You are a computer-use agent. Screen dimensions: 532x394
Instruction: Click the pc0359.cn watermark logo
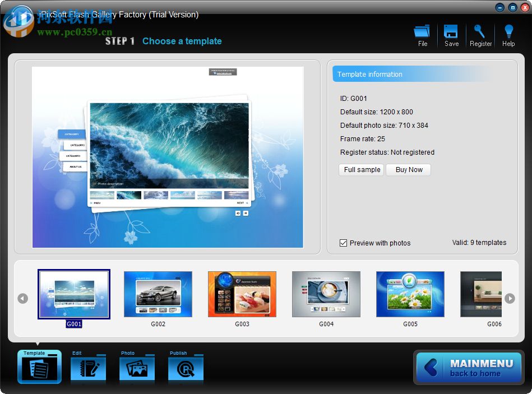point(20,22)
